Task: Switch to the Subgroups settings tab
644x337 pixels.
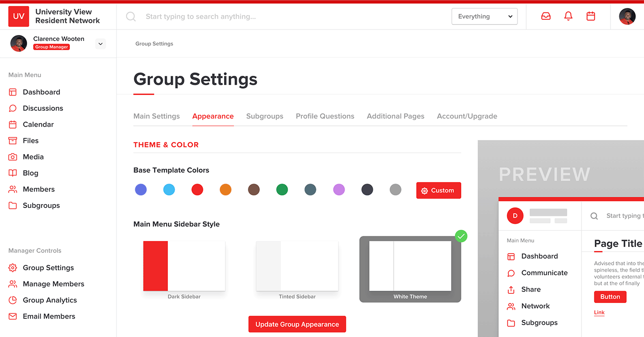Action: click(264, 116)
